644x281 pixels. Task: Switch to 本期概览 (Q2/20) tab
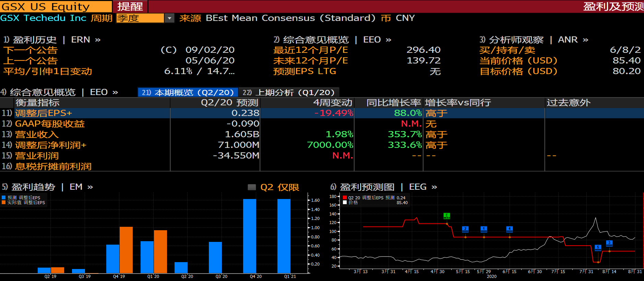click(x=188, y=92)
